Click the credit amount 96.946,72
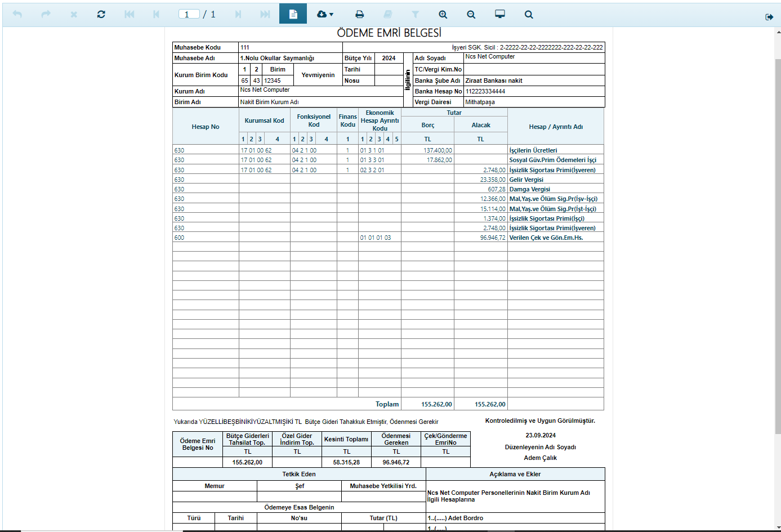 (x=493, y=238)
